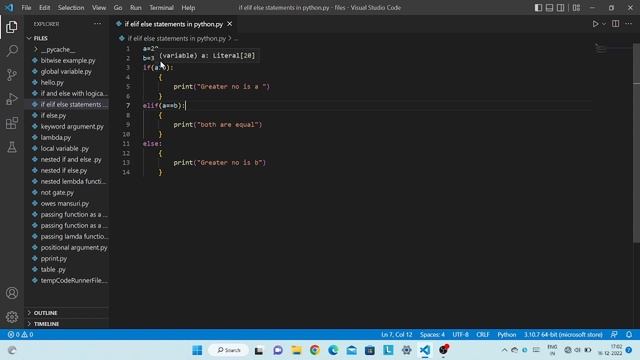Run Python file with play button

pyautogui.click(x=596, y=24)
